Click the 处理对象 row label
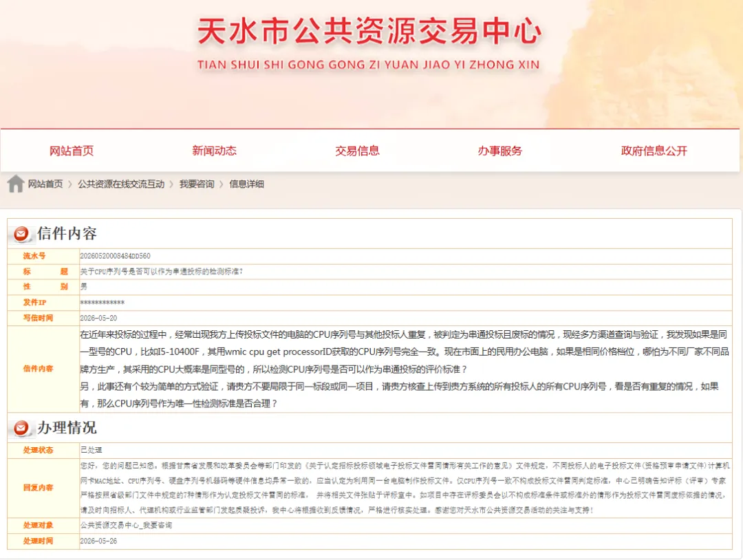Image resolution: width=743 pixels, height=560 pixels. coord(38,526)
